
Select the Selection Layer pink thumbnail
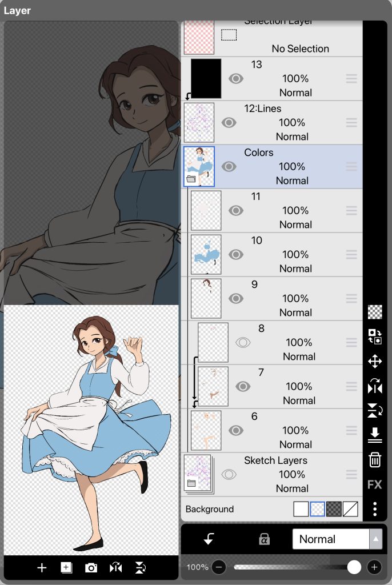199,37
